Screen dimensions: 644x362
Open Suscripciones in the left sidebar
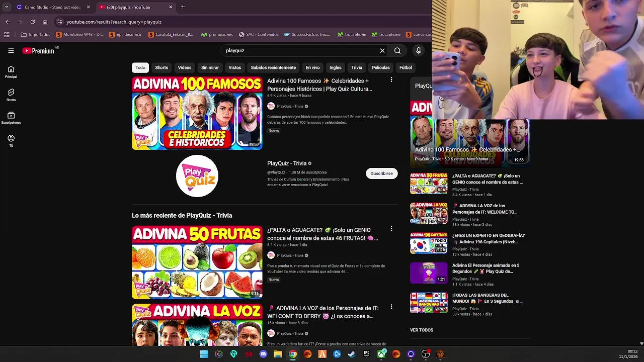click(x=11, y=118)
